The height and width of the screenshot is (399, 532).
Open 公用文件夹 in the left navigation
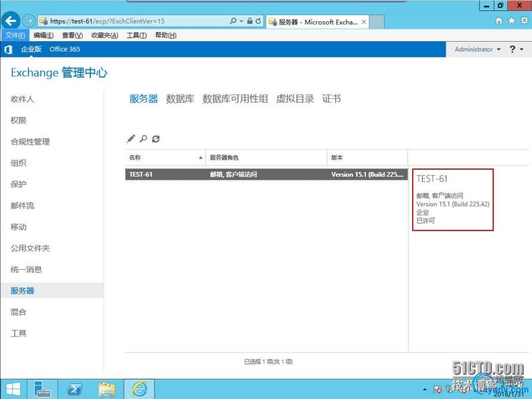tap(30, 248)
